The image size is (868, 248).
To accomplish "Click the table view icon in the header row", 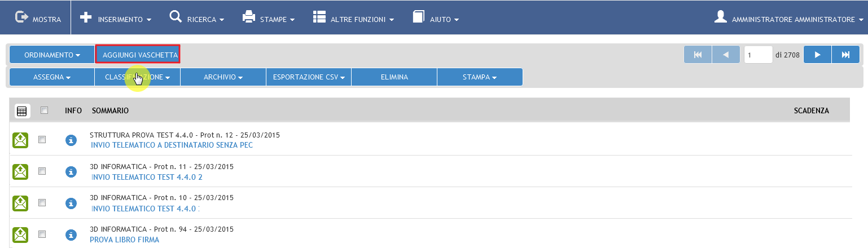I will pos(21,111).
